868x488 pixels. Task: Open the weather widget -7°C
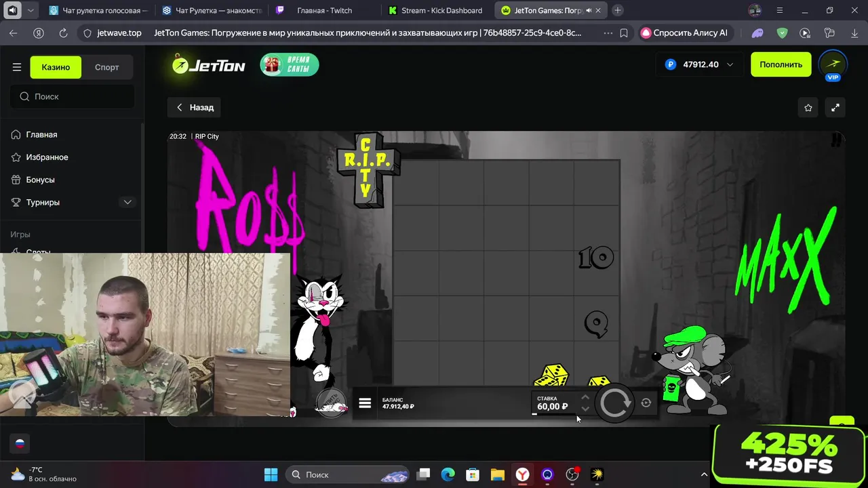point(44,474)
